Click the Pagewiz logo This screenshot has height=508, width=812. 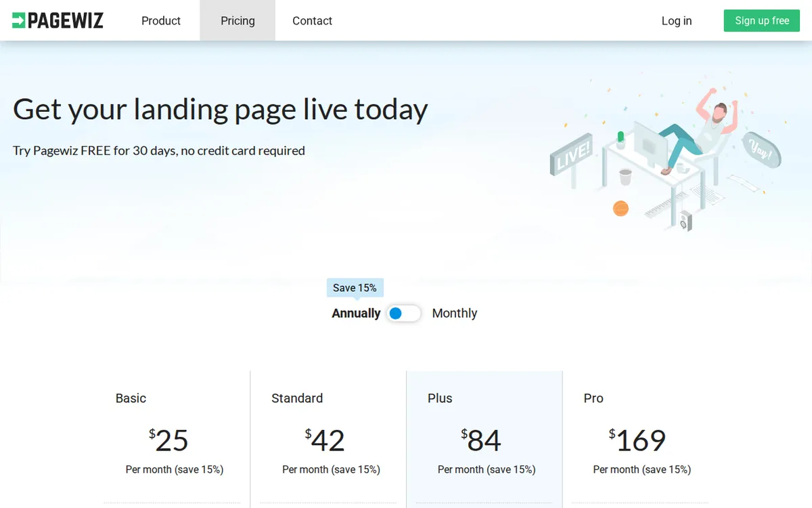(x=58, y=20)
